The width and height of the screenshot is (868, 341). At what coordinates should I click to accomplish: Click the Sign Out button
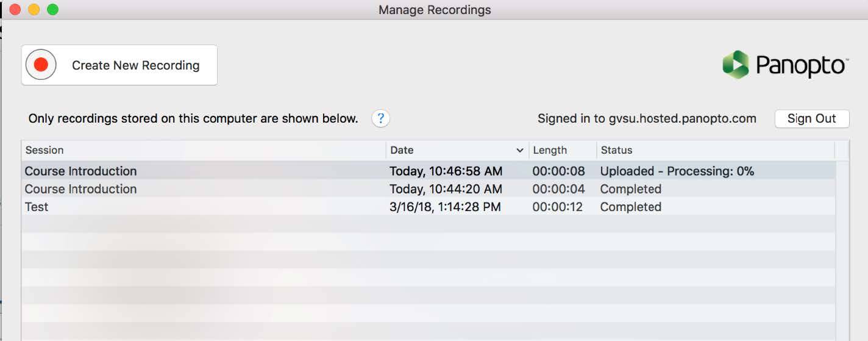click(x=811, y=118)
